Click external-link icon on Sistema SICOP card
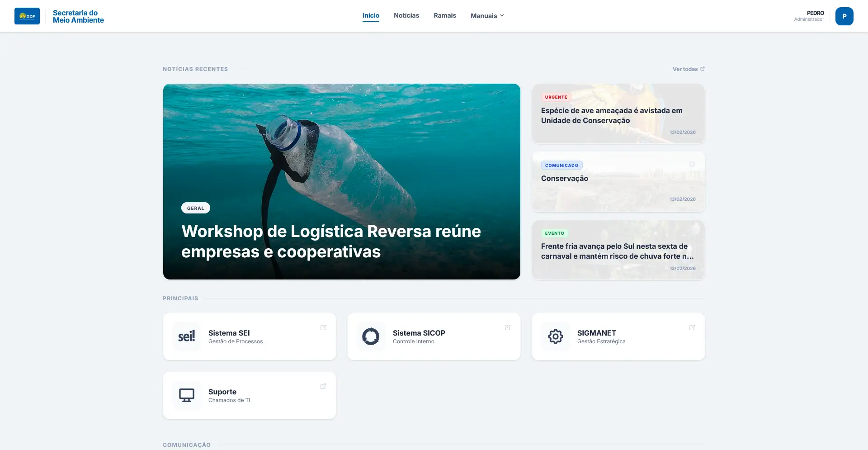868x450 pixels. point(508,327)
